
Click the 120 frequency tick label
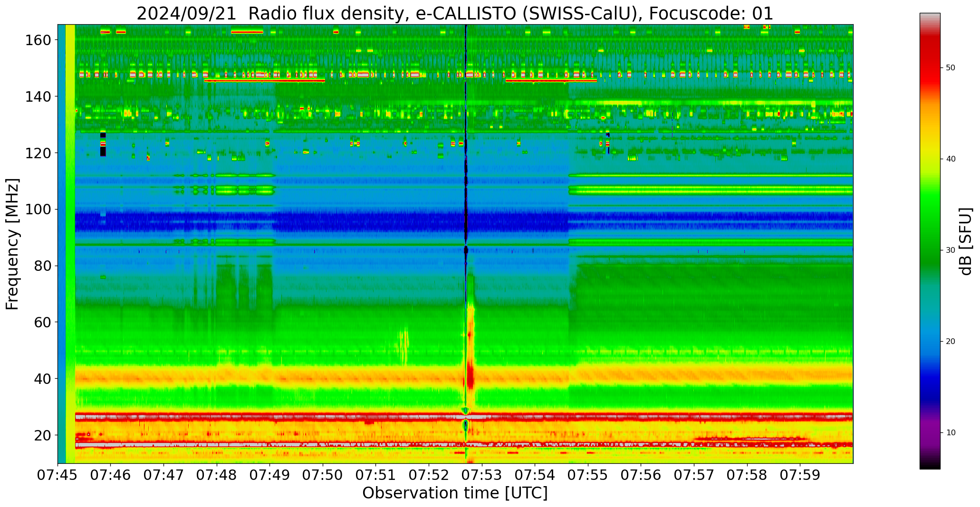pyautogui.click(x=38, y=153)
